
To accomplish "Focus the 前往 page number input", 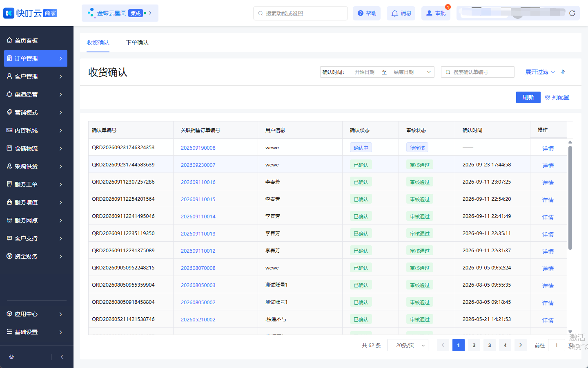I will (x=556, y=346).
